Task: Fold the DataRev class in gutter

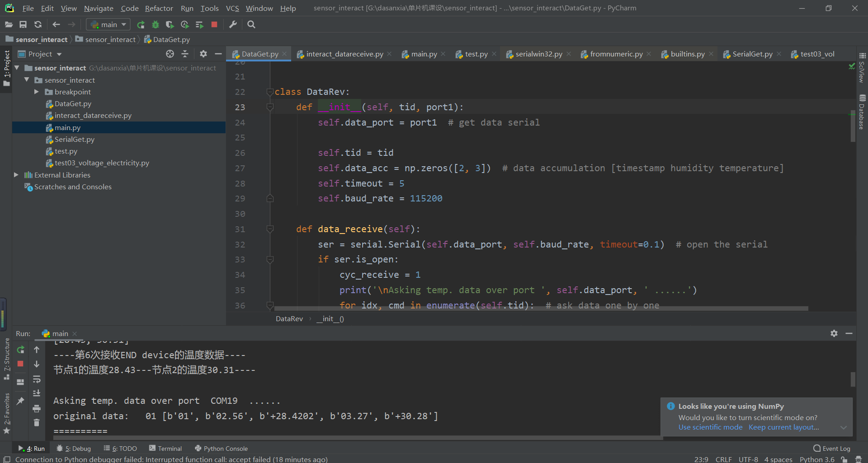Action: pyautogui.click(x=270, y=92)
